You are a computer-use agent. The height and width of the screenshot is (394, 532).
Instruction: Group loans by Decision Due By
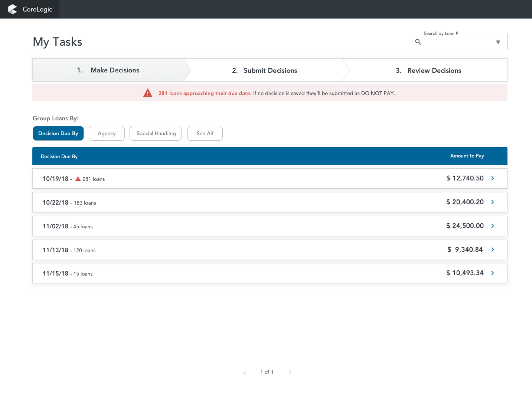[x=58, y=133]
